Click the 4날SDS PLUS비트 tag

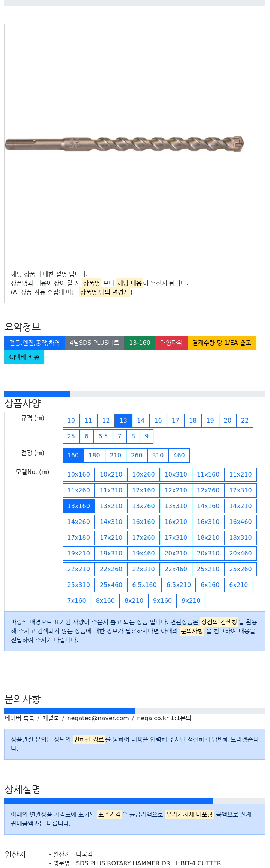(x=94, y=343)
